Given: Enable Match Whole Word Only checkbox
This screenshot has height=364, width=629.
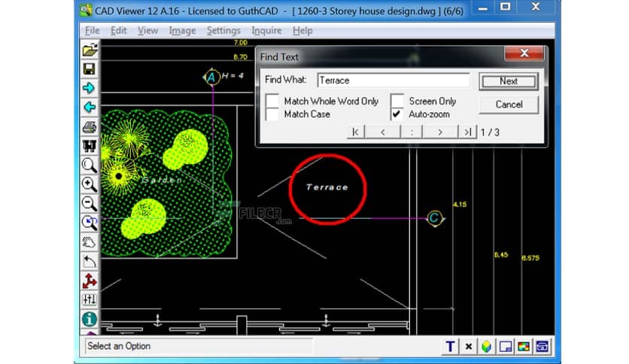Looking at the screenshot, I should pyautogui.click(x=272, y=101).
